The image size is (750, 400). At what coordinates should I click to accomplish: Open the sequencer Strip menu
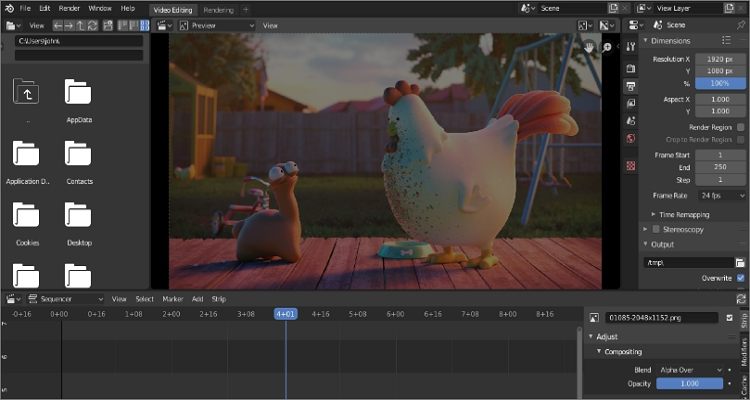tap(219, 299)
